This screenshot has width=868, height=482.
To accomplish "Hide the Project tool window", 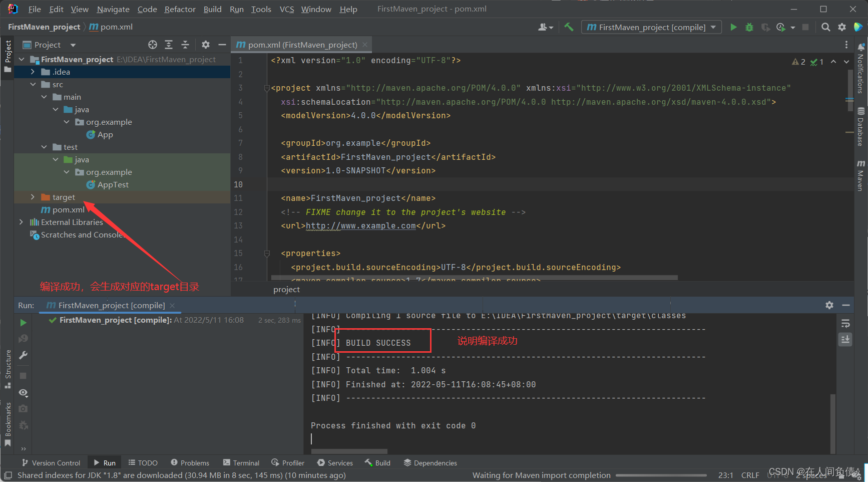I will click(222, 45).
